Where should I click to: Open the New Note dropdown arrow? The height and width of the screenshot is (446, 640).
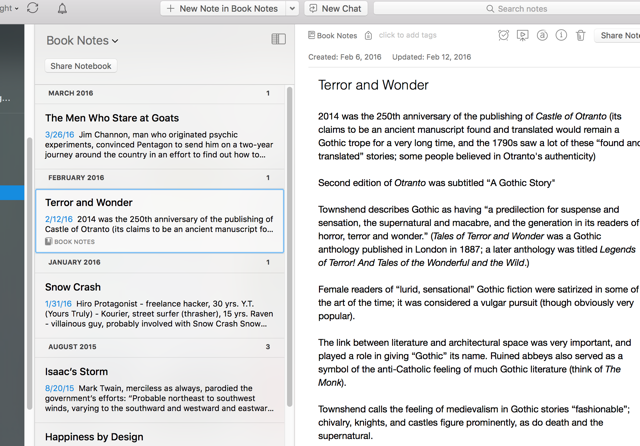tap(292, 9)
